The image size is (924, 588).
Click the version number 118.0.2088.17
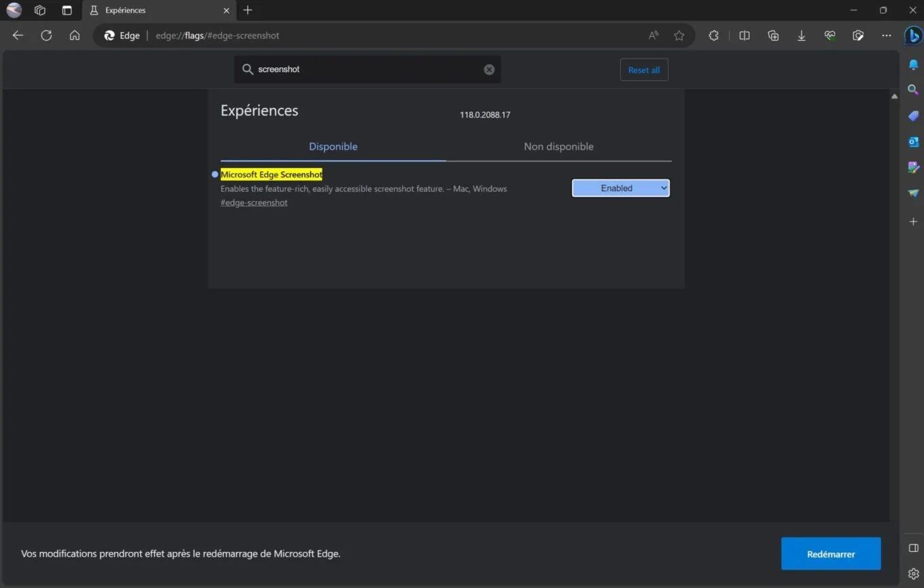(x=485, y=115)
